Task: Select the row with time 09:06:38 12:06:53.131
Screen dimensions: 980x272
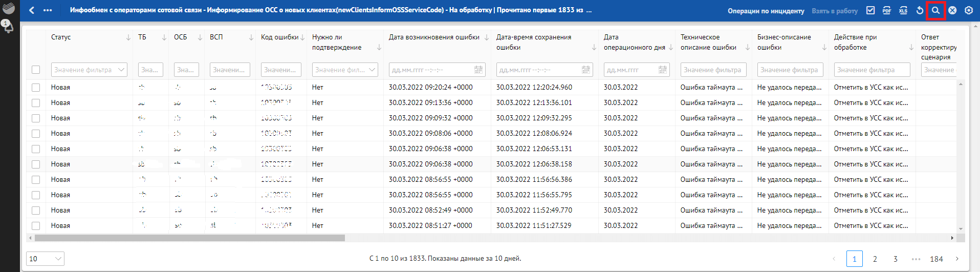Action: pos(36,149)
